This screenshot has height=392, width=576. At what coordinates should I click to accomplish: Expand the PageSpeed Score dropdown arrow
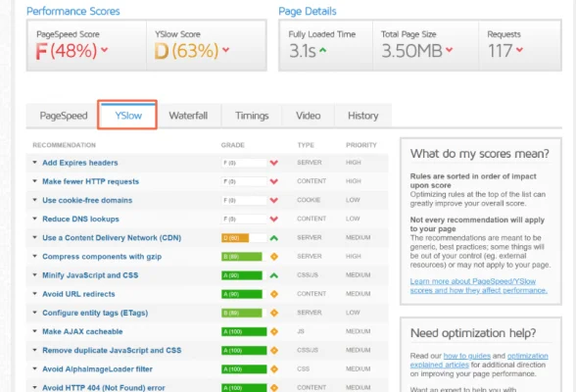pyautogui.click(x=104, y=50)
